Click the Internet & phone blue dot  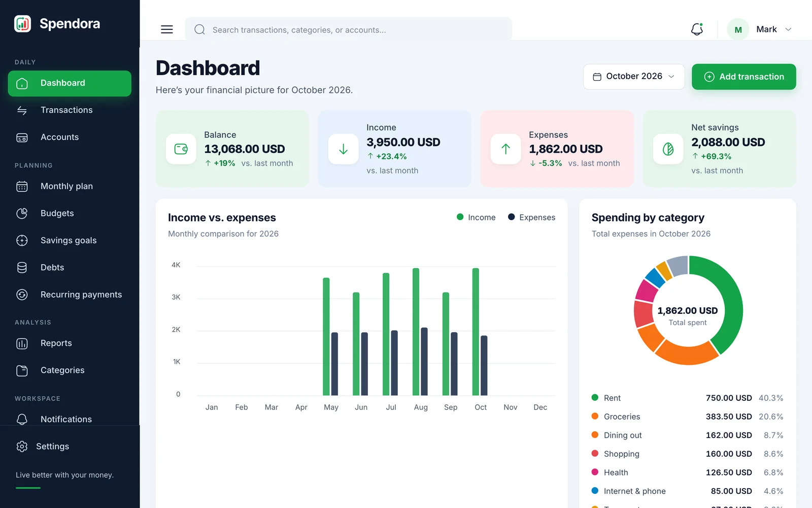pyautogui.click(x=595, y=491)
